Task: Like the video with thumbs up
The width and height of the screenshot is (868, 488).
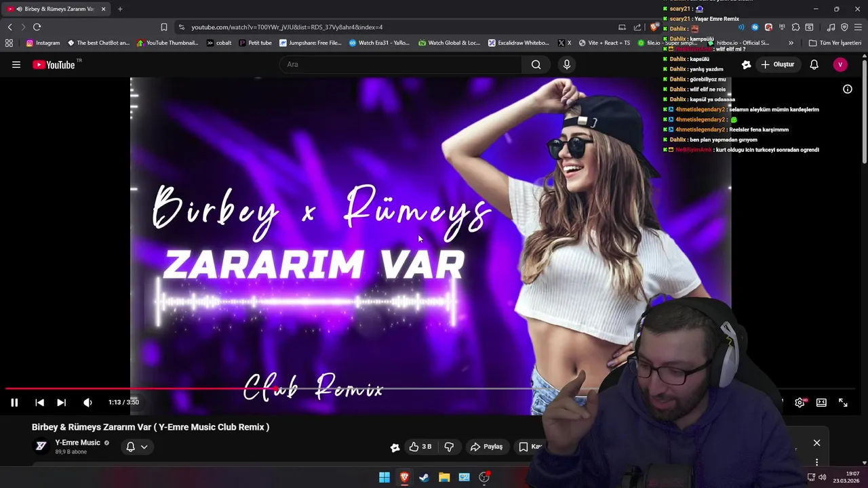Action: [421, 447]
